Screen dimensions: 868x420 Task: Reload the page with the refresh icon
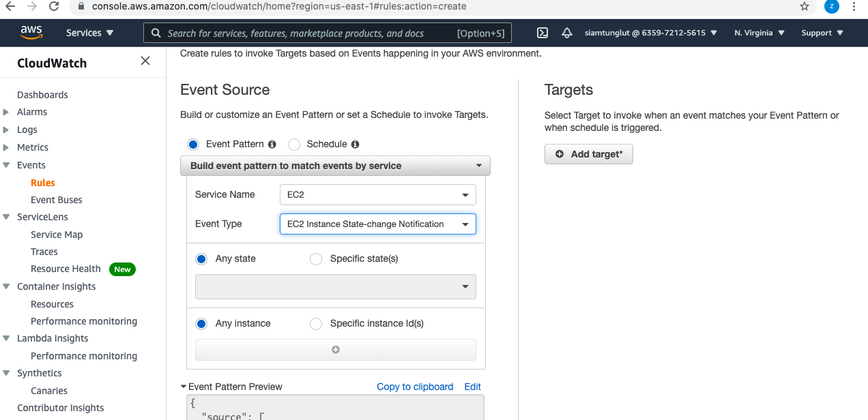(54, 6)
